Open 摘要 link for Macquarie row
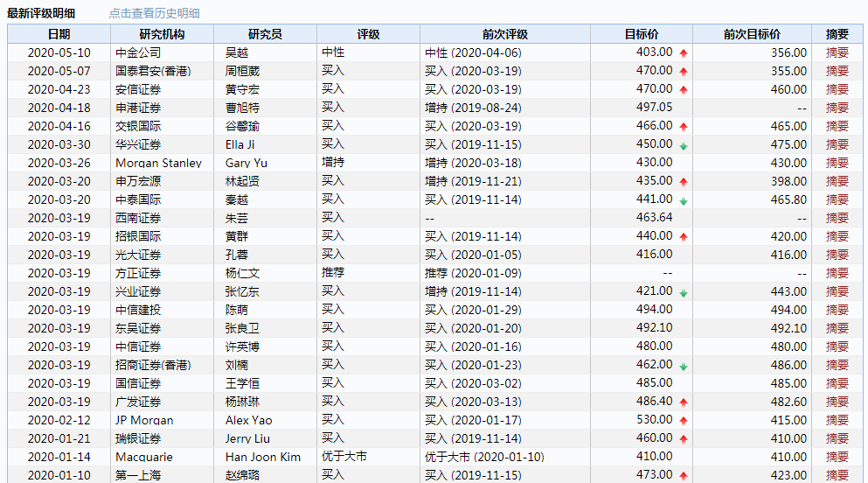Viewport: 868px width, 483px height. click(x=837, y=457)
